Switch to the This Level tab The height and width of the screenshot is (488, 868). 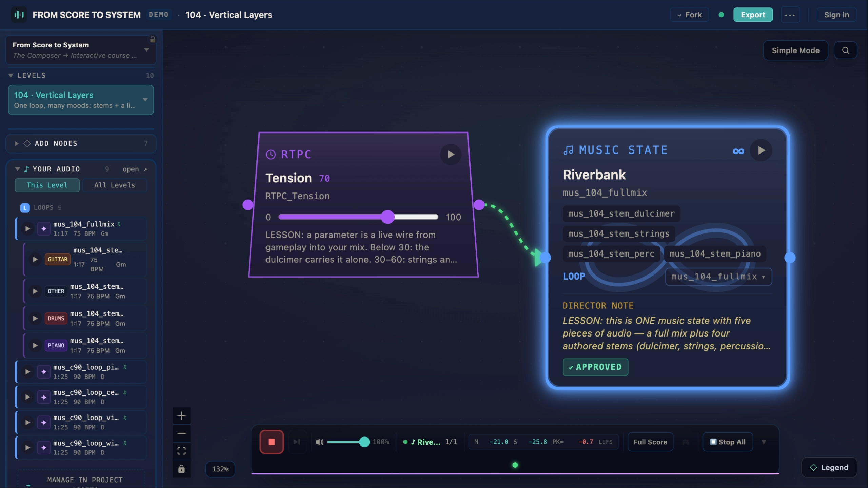47,185
